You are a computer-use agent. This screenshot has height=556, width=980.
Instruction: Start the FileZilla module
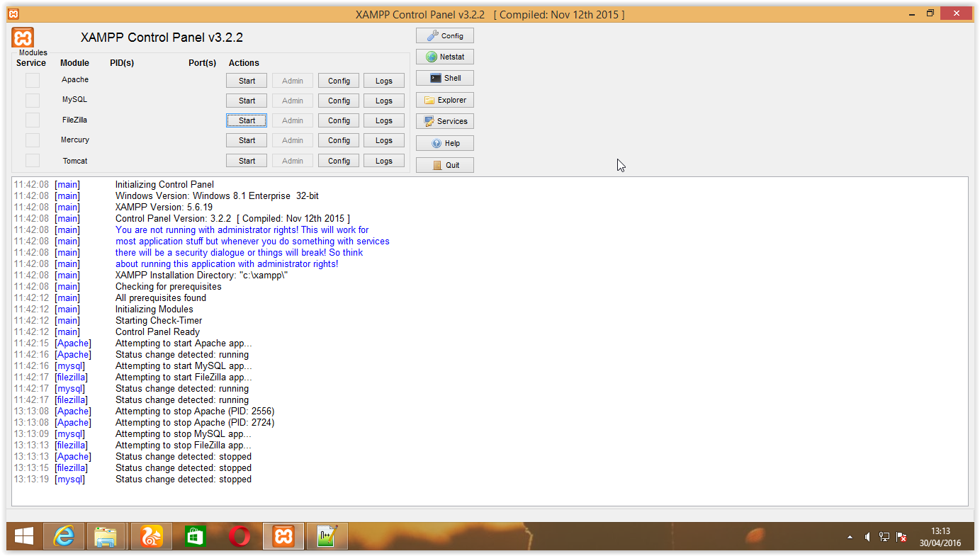[247, 120]
